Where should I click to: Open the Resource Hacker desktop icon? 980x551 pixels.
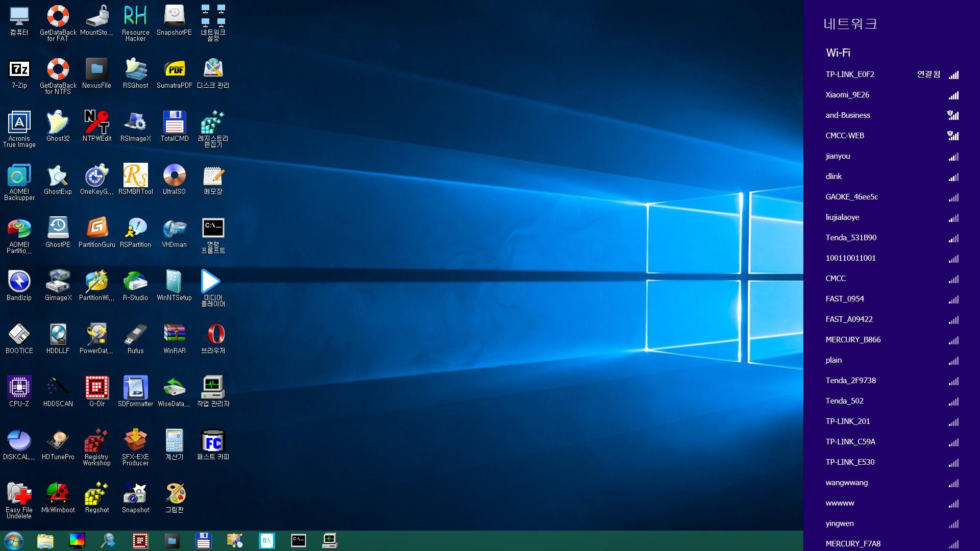tap(135, 23)
